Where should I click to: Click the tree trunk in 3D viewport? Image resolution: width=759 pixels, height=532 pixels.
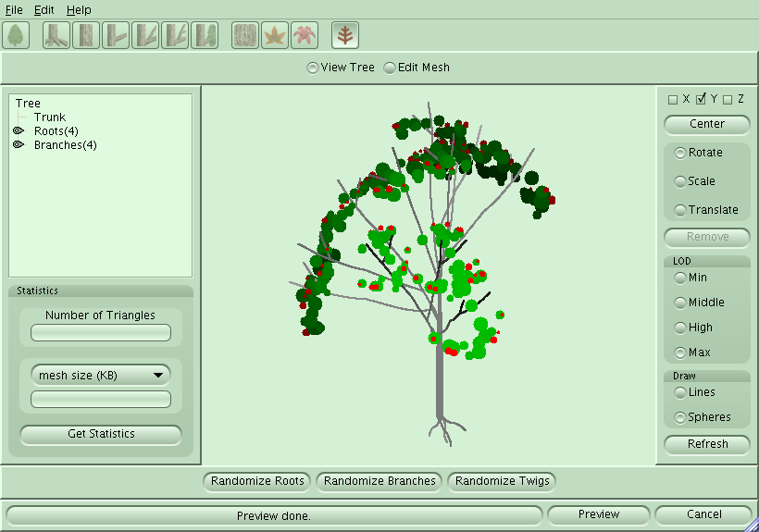click(x=440, y=377)
